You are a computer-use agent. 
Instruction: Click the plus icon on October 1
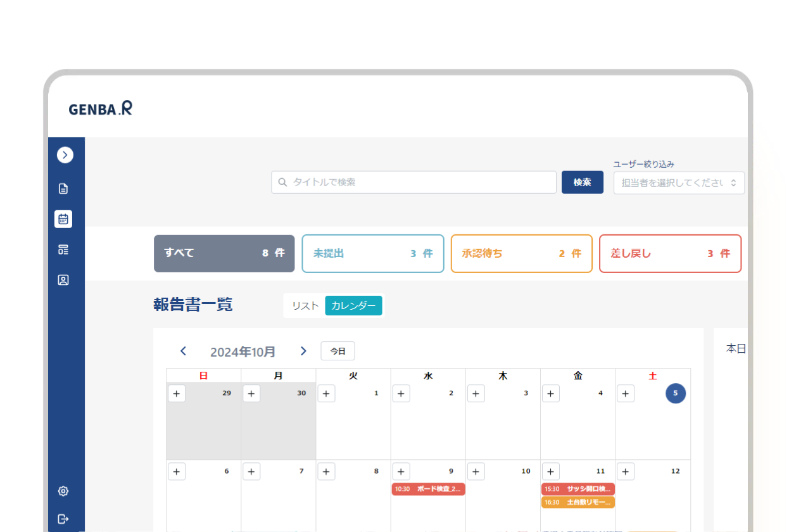click(x=326, y=393)
